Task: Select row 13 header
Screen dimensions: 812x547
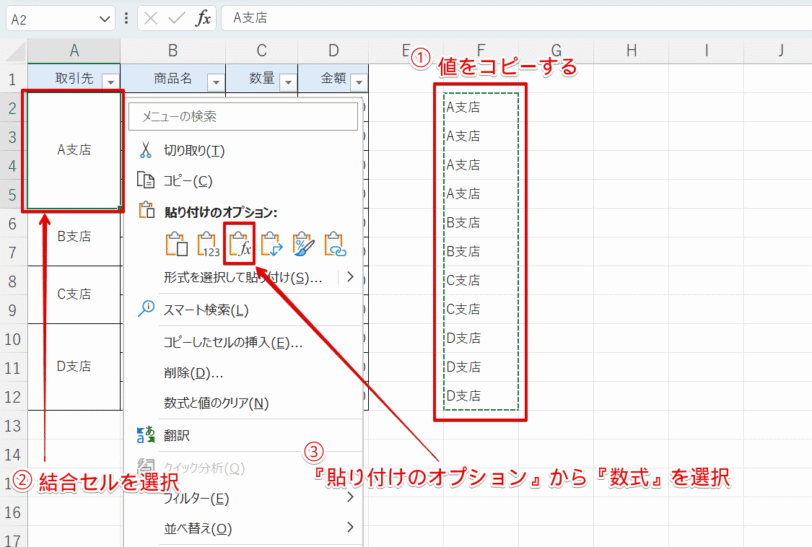Action: [13, 425]
